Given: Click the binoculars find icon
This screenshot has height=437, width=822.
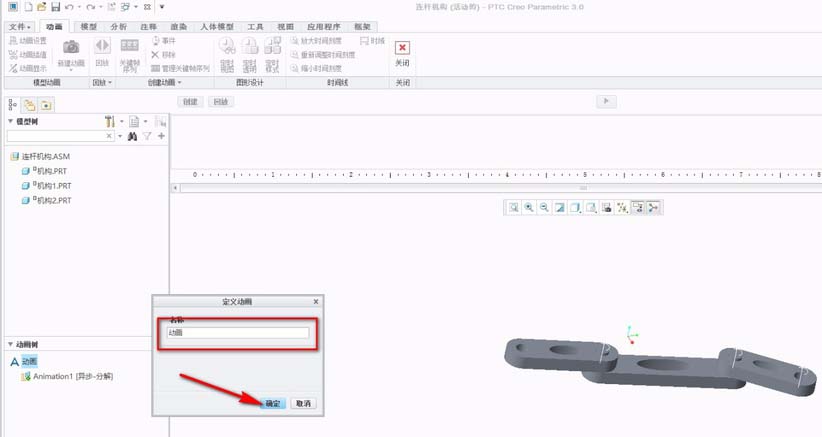Looking at the screenshot, I should (132, 136).
